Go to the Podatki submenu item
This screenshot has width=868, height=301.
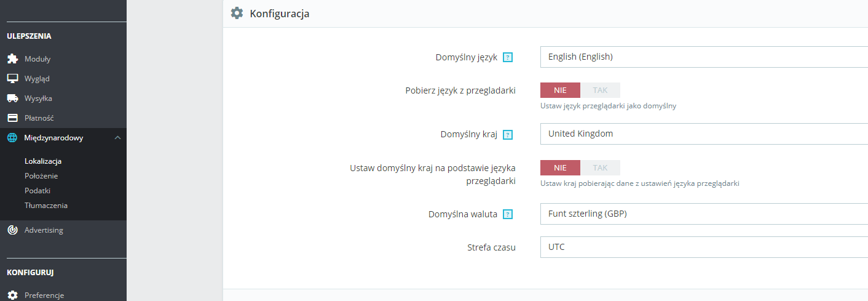37,191
